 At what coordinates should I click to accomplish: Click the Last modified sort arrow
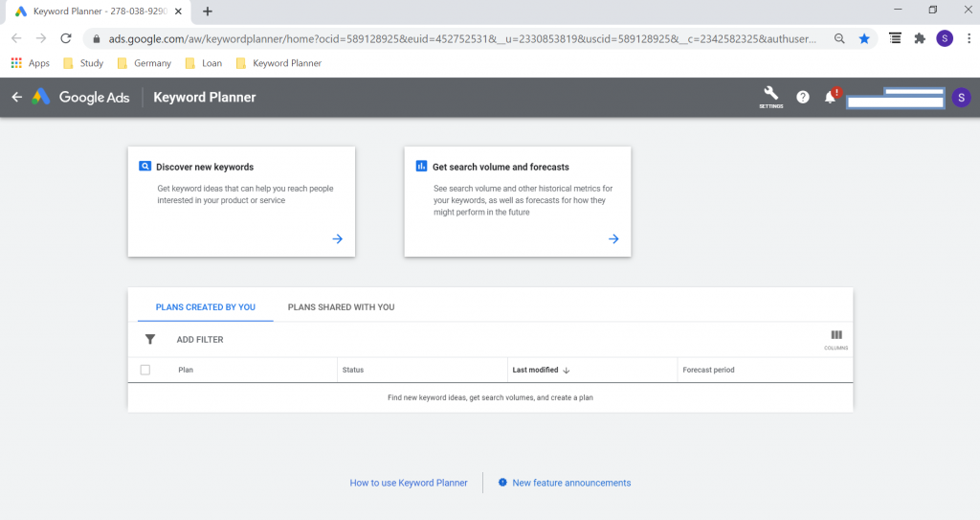tap(567, 370)
